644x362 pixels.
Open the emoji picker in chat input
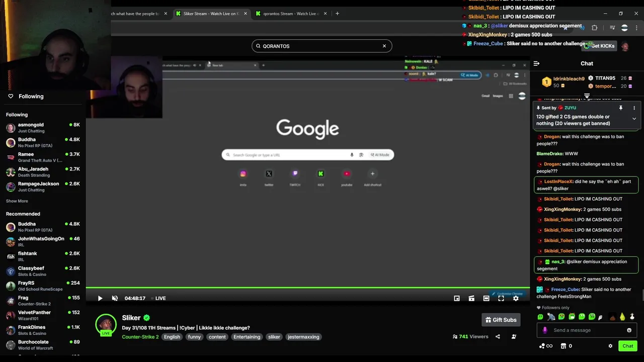coord(629,330)
